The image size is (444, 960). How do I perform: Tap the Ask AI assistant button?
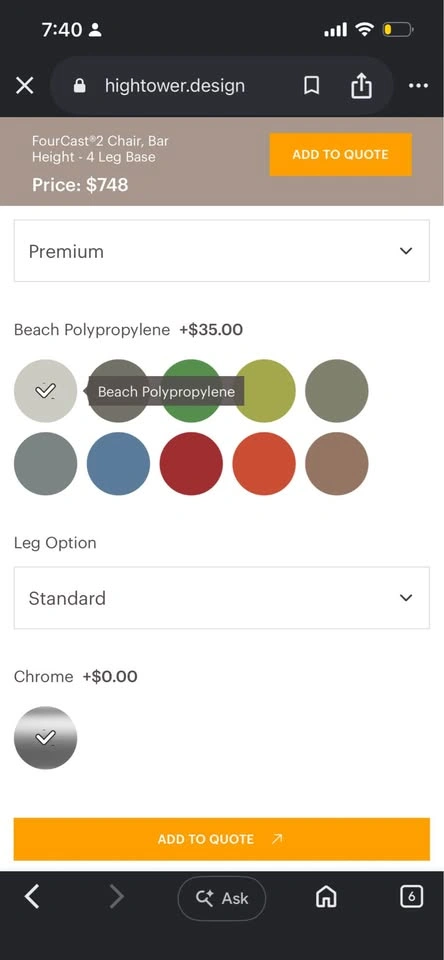[x=222, y=898]
